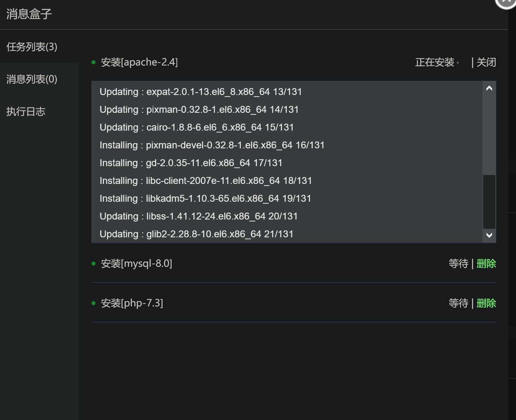Click the pixman-devel 16/131 log line

pyautogui.click(x=212, y=145)
